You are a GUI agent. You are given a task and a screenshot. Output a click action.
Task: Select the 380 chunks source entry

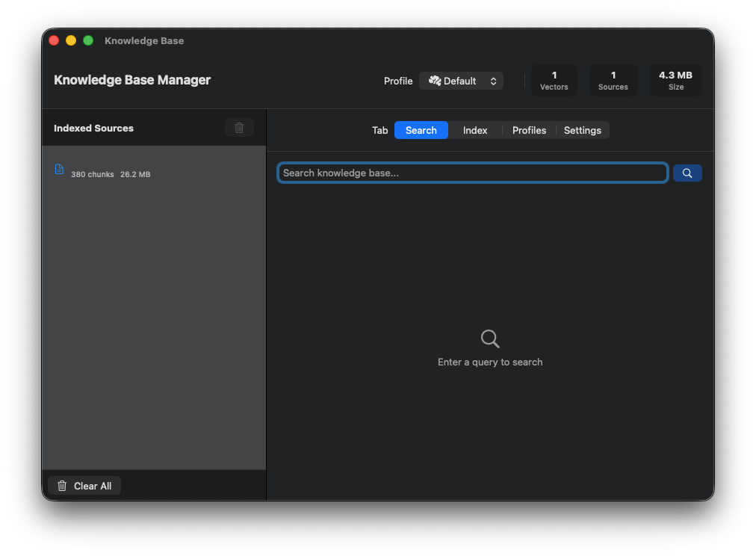(x=111, y=174)
